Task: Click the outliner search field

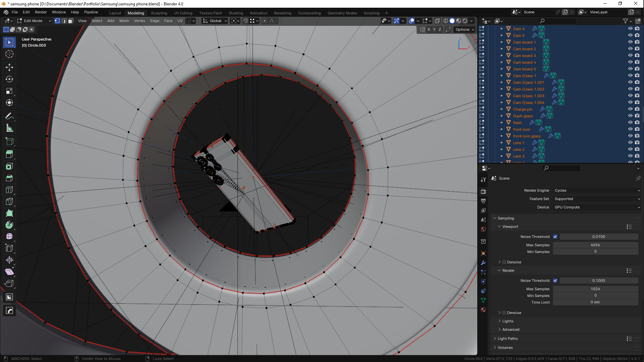Action: 557,21
